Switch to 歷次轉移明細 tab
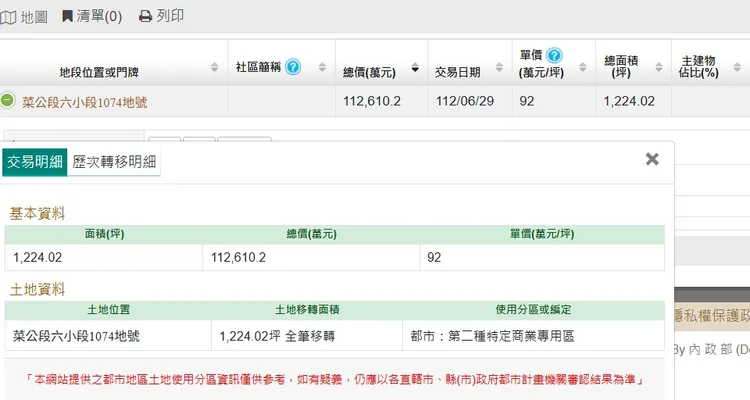The image size is (750, 400). pos(114,162)
